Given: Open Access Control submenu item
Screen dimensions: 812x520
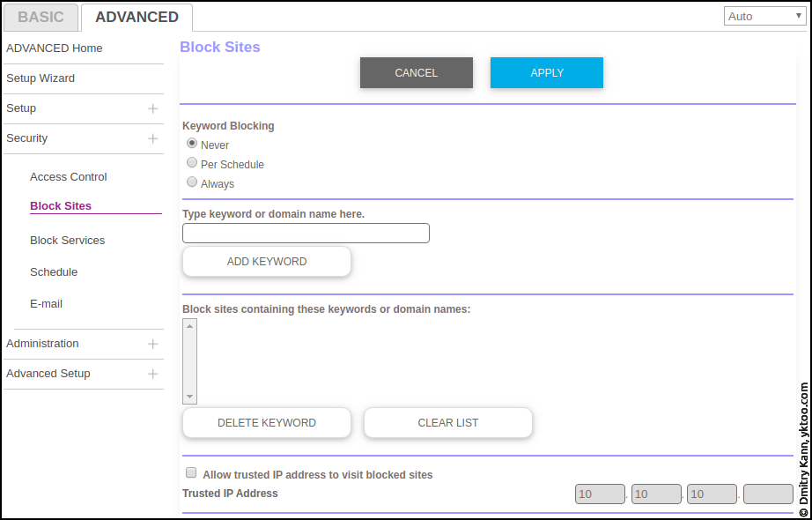Looking at the screenshot, I should [x=69, y=177].
